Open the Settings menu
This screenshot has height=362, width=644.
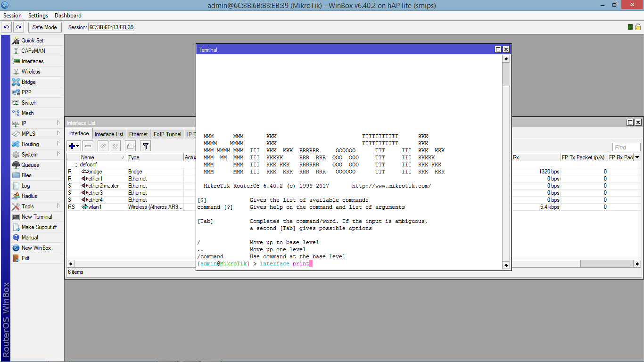click(x=38, y=16)
